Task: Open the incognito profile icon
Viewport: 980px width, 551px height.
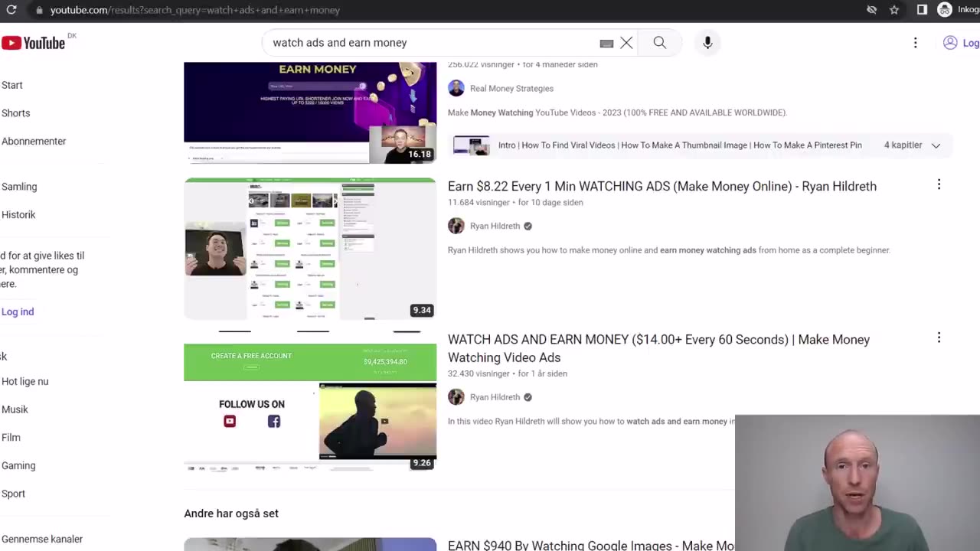Action: click(945, 10)
